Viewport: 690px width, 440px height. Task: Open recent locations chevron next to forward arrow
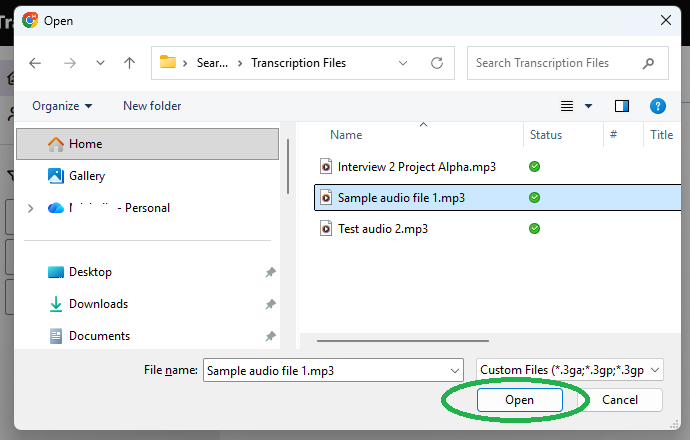coord(100,63)
